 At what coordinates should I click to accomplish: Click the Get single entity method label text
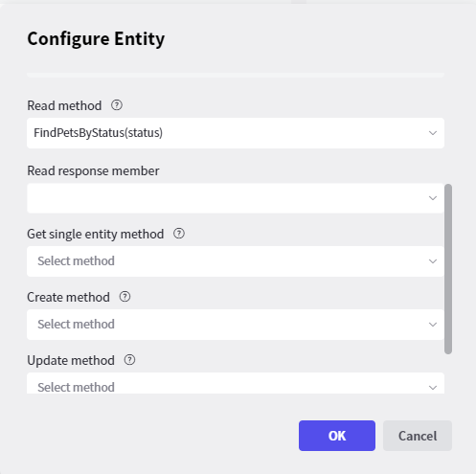(96, 234)
